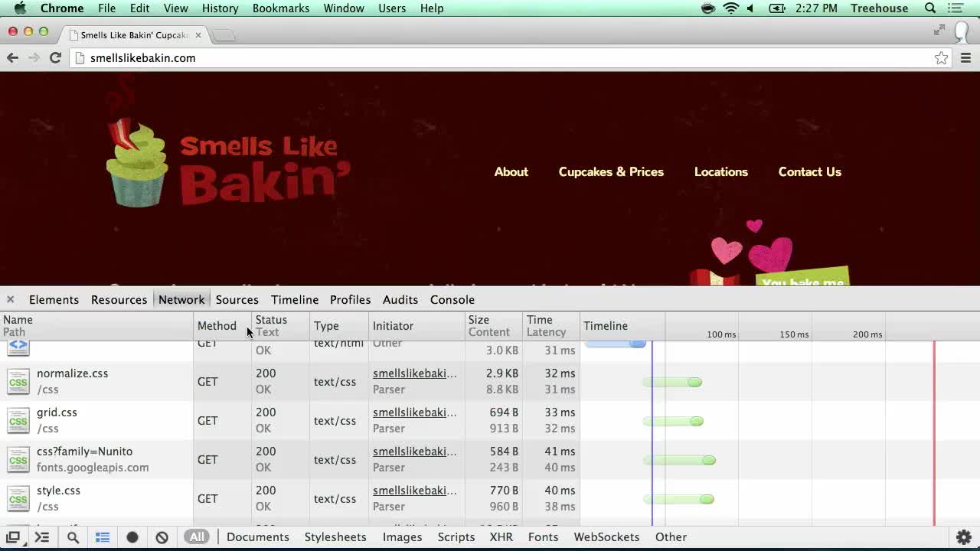This screenshot has width=980, height=551.
Task: Open a new tab button
Action: [223, 35]
